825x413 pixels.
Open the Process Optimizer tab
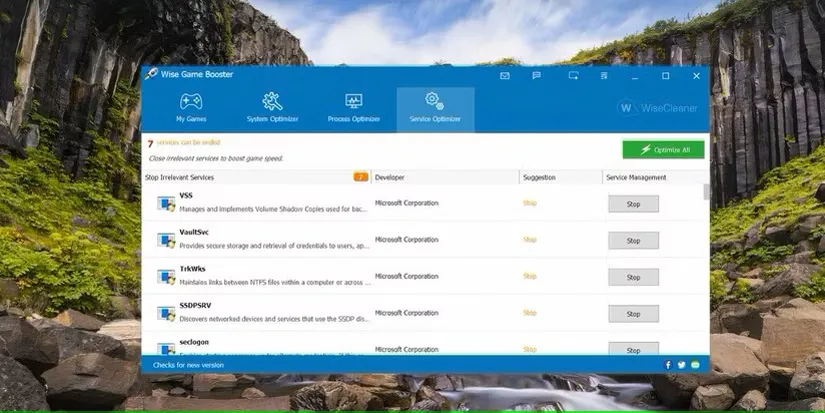point(354,109)
